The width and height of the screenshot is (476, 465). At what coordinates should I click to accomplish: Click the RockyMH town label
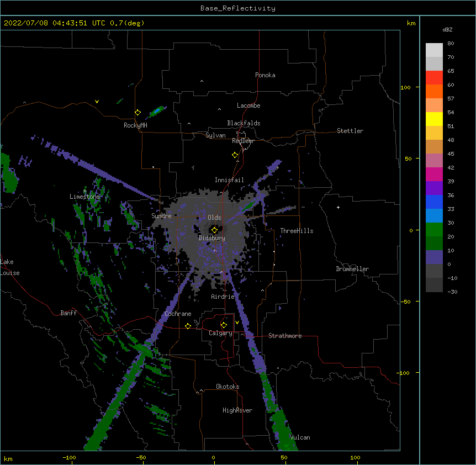tap(135, 125)
